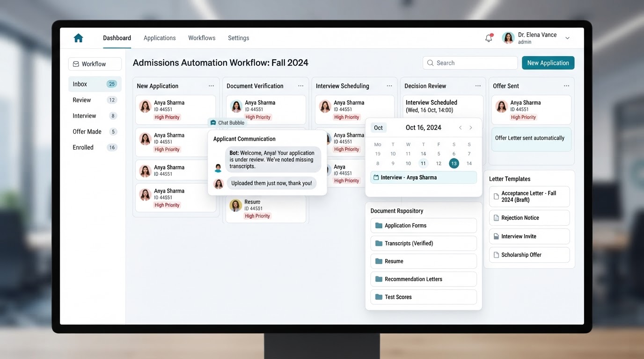This screenshot has width=644, height=359.
Task: Click the 'Letter Templates' heading
Action: 510,179
